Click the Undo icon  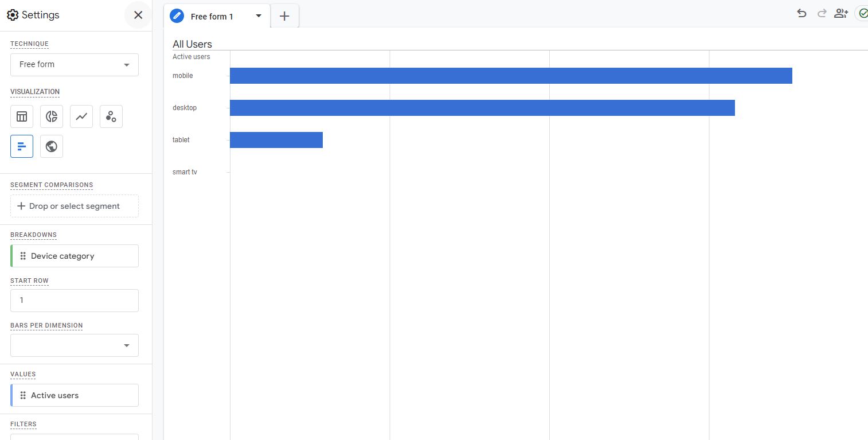coord(801,13)
